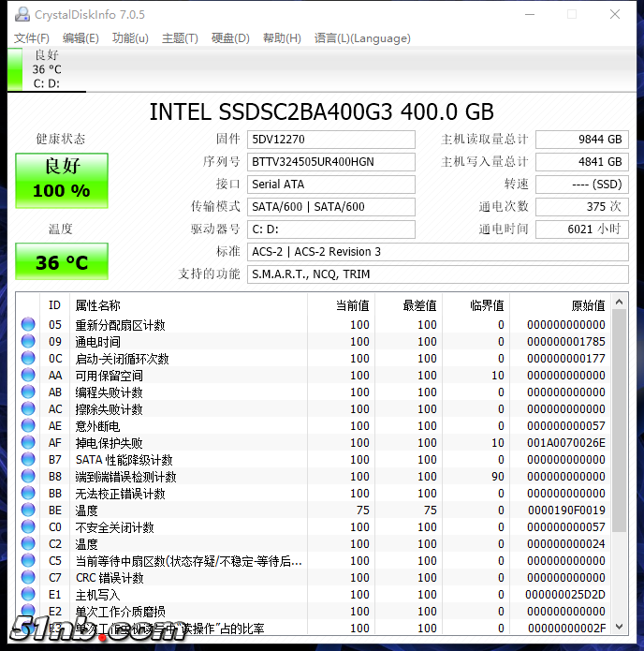Screen dimensions: 644x651
Task: Open the 语言(L)(Language) menu
Action: pos(362,38)
